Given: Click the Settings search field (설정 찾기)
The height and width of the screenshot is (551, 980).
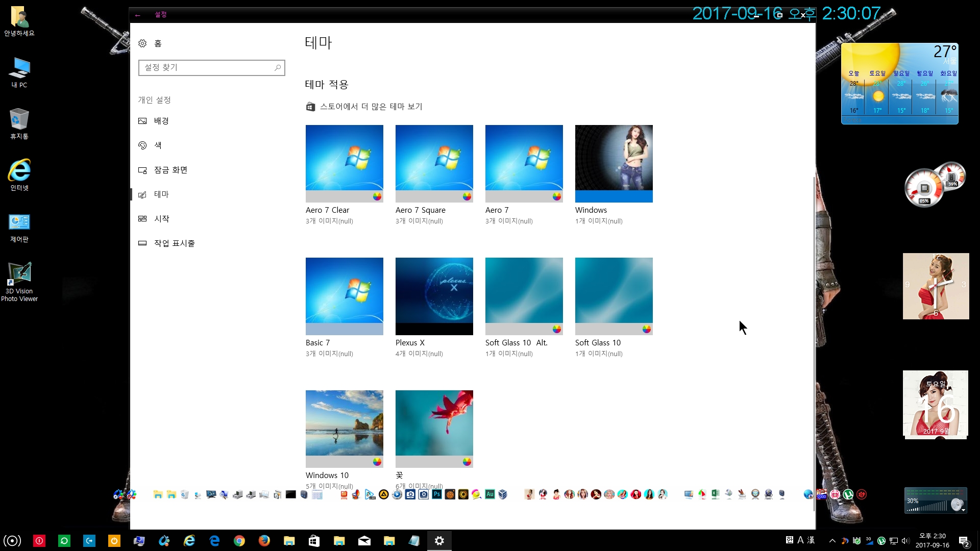Looking at the screenshot, I should pyautogui.click(x=211, y=67).
